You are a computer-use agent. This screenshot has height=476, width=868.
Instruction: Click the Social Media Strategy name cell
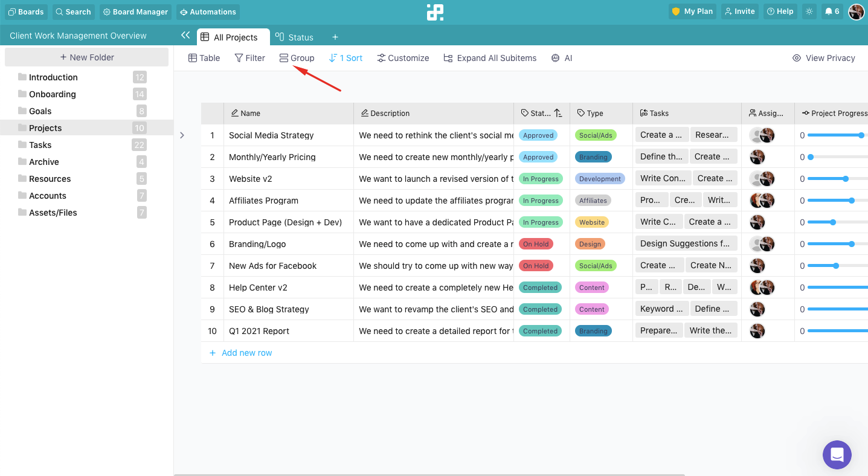pyautogui.click(x=289, y=135)
